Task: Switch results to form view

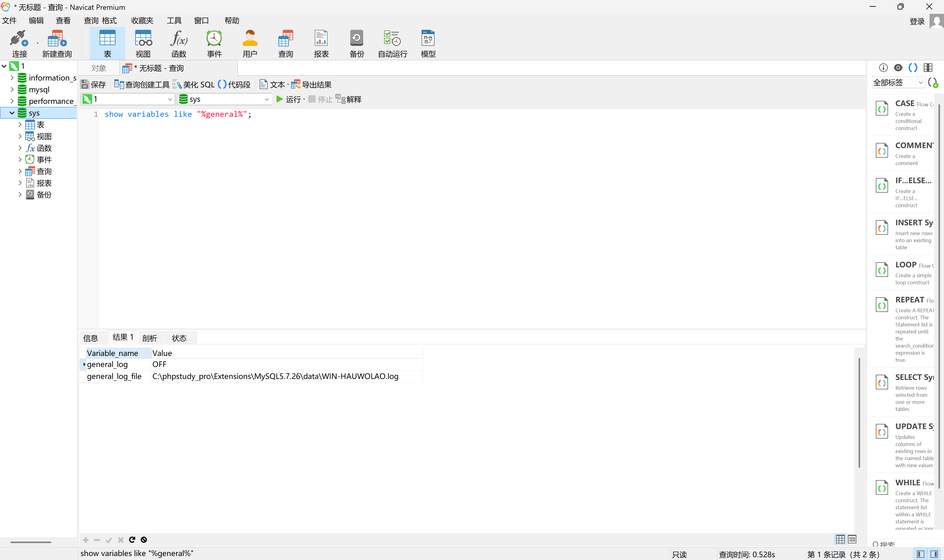Action: pos(852,539)
